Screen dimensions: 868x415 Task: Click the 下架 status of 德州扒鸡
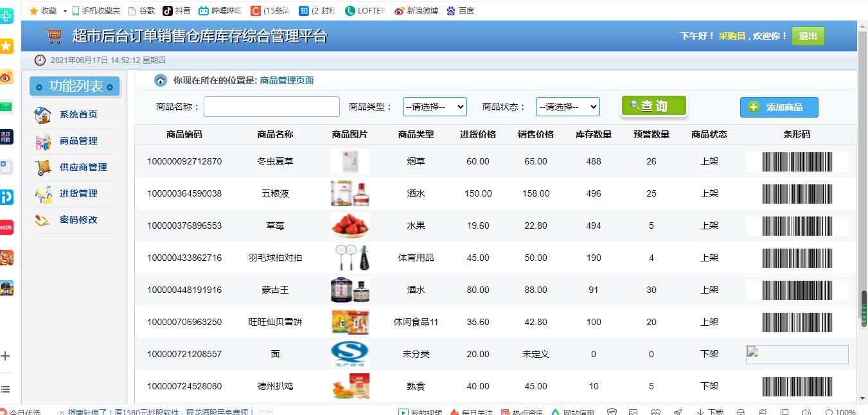[709, 386]
